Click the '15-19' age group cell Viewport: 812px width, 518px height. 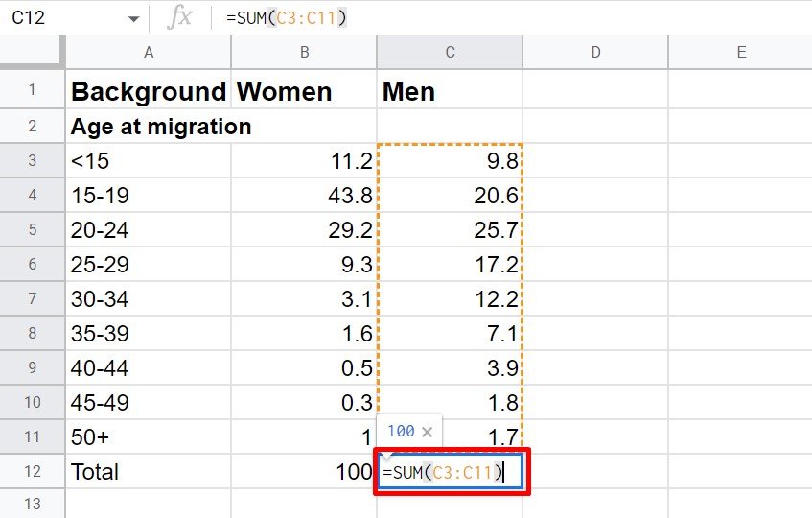click(148, 196)
